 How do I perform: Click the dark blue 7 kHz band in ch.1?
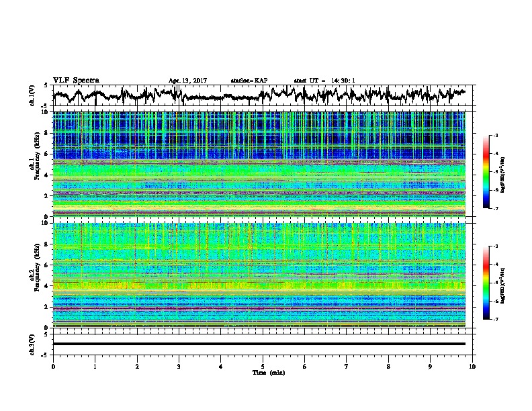click(x=259, y=140)
